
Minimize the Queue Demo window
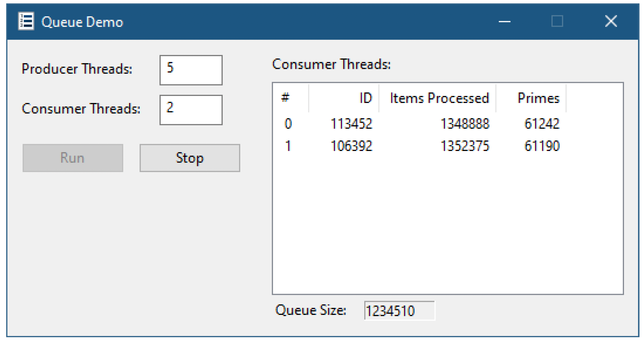504,21
